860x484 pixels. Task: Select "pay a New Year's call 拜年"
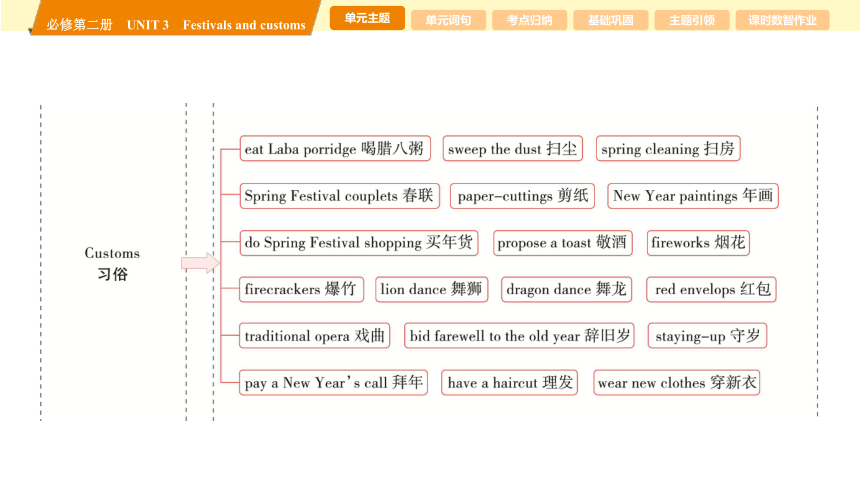click(333, 382)
